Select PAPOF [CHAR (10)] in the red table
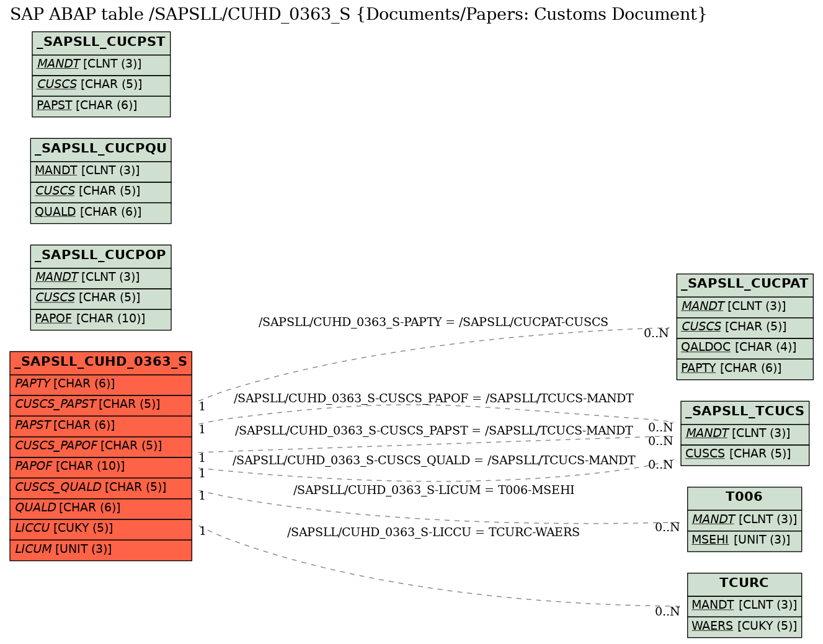The image size is (823, 644). [x=100, y=467]
